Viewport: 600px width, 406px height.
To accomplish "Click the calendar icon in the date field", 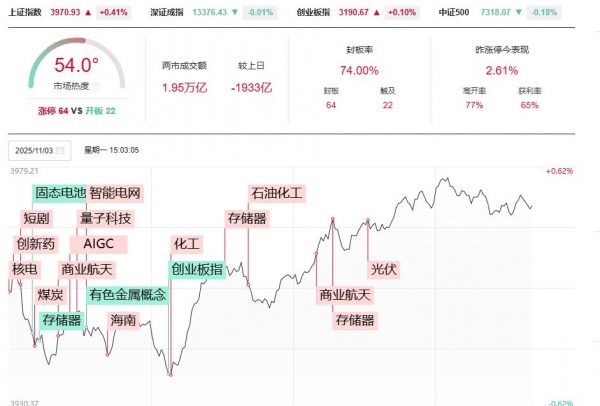I will 60,150.
